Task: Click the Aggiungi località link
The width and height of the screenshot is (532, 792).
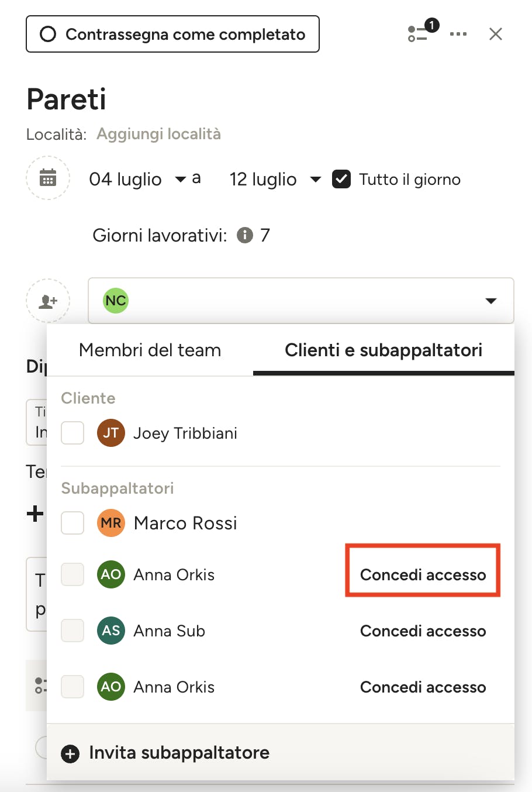Action: [x=158, y=134]
